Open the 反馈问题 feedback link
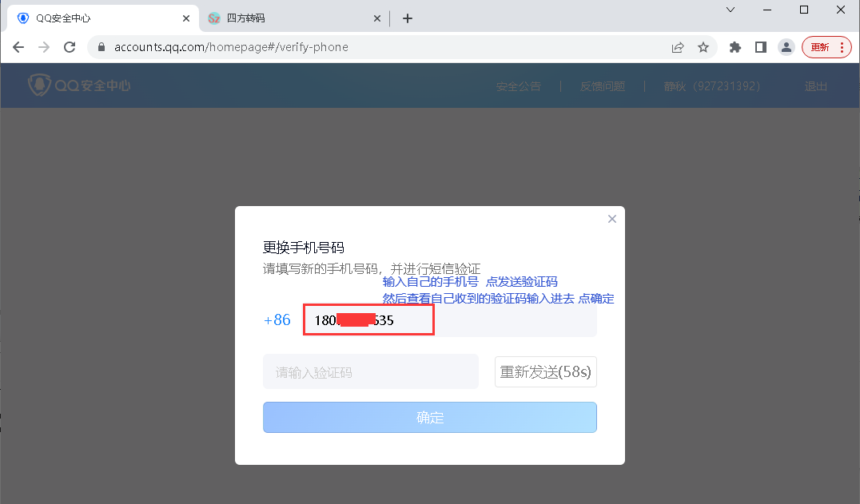860x504 pixels. (602, 86)
